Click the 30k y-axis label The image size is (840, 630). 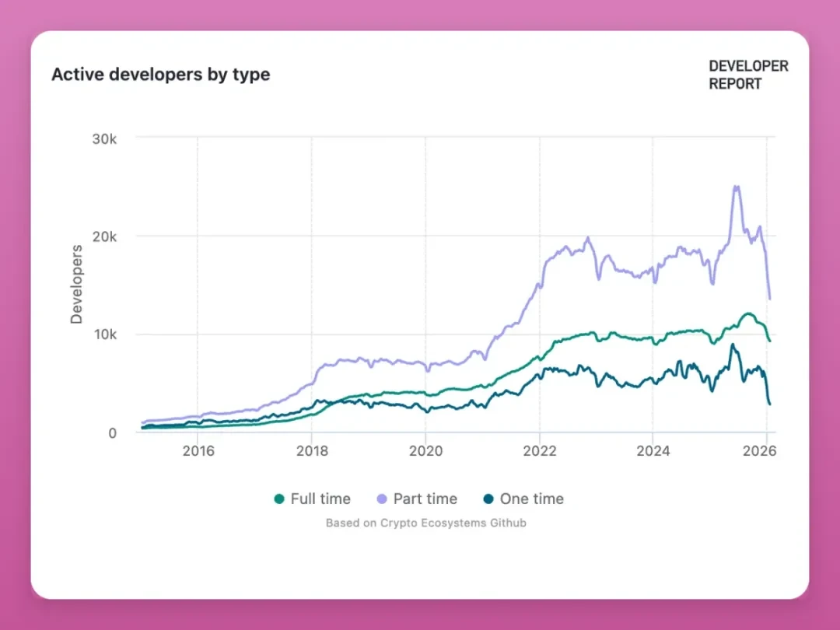pos(104,138)
